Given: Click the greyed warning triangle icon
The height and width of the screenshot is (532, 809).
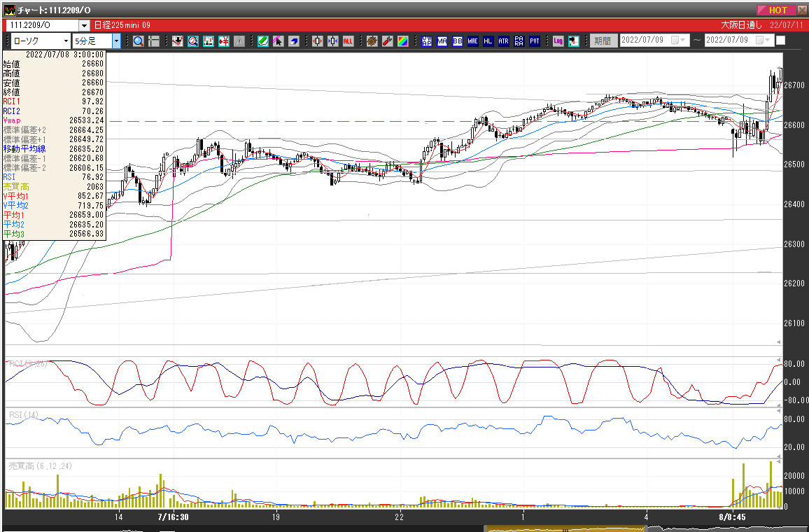Looking at the screenshot, I should (239, 41).
